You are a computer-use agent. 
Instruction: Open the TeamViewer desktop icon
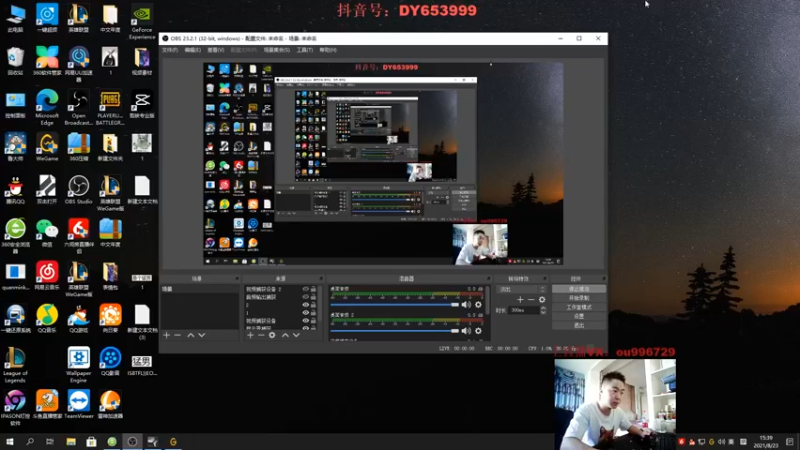pyautogui.click(x=79, y=404)
